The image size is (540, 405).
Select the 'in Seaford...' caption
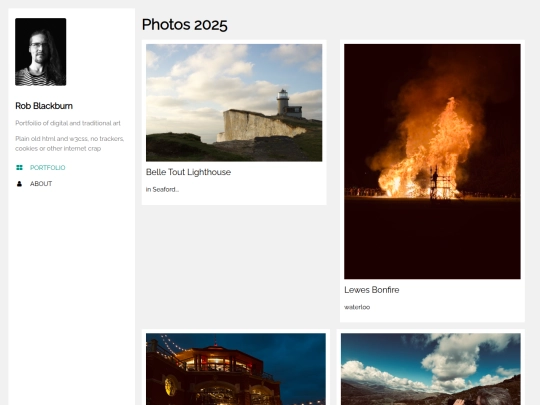pyautogui.click(x=162, y=189)
